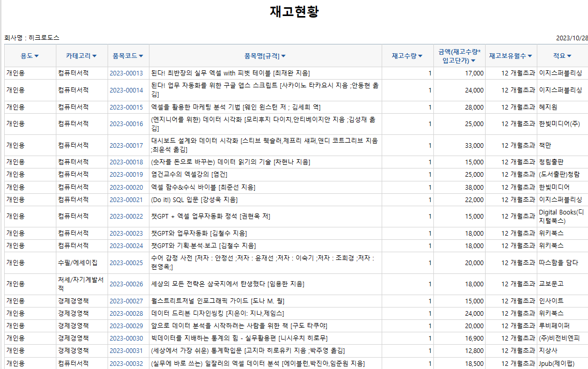
Task: Click the amount 16,900 cell
Action: [x=459, y=339]
